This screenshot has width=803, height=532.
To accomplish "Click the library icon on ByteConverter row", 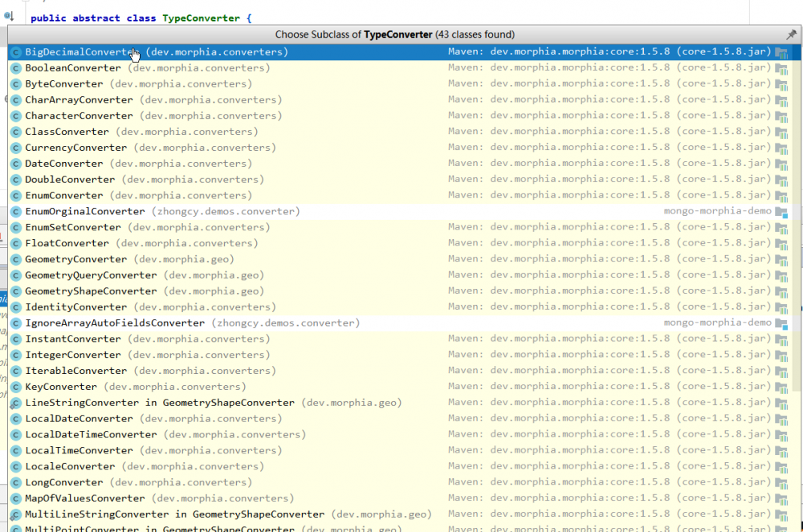I will [781, 84].
